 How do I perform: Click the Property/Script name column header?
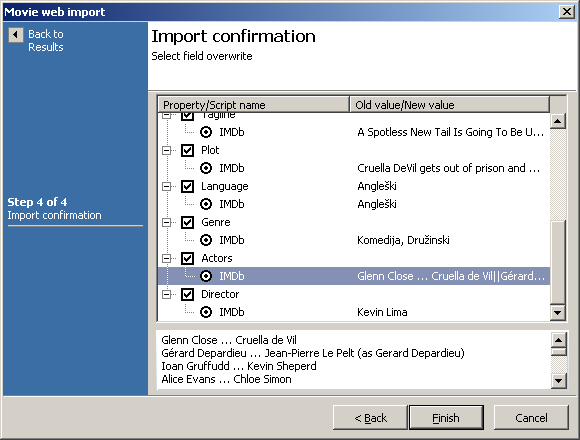click(254, 105)
